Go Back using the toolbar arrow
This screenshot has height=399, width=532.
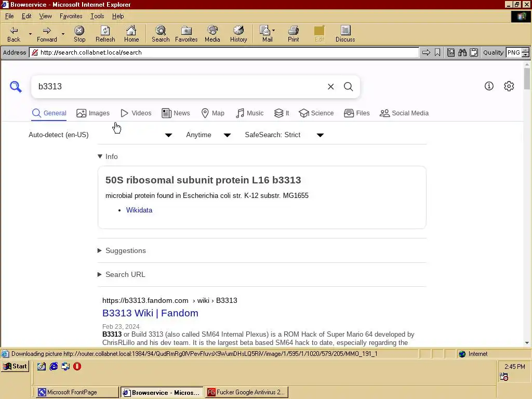point(14,34)
